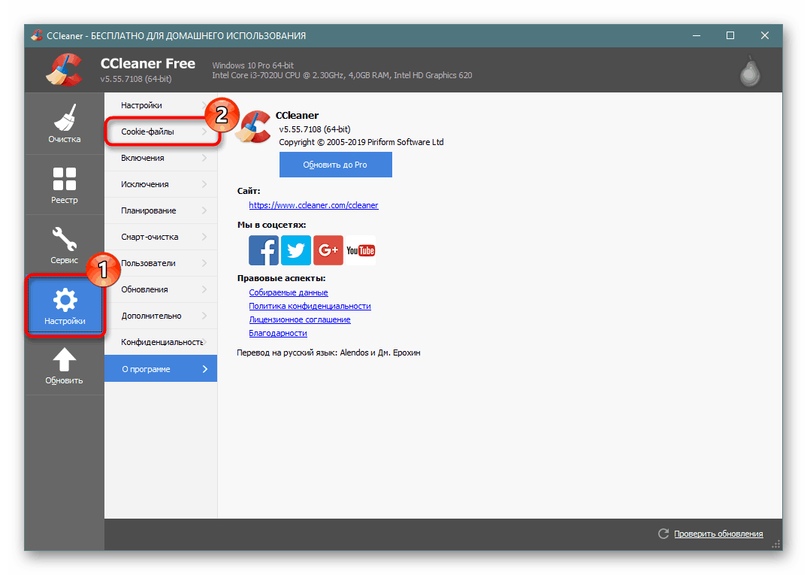Open Лицензионное соглашение link

click(300, 319)
